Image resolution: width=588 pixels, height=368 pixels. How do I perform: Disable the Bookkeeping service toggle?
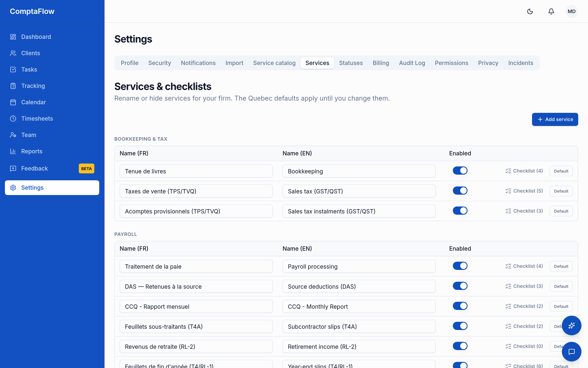460,171
